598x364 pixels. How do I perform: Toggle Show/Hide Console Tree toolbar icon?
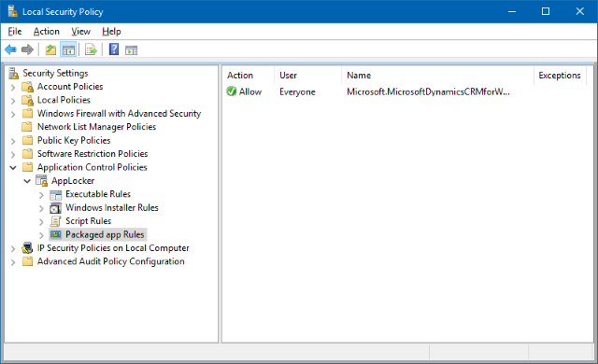68,49
